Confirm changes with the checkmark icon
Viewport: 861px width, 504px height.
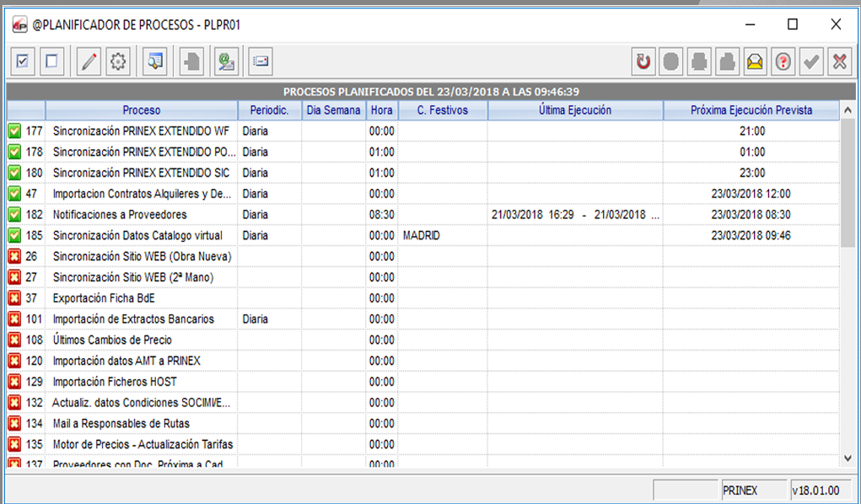pyautogui.click(x=810, y=61)
